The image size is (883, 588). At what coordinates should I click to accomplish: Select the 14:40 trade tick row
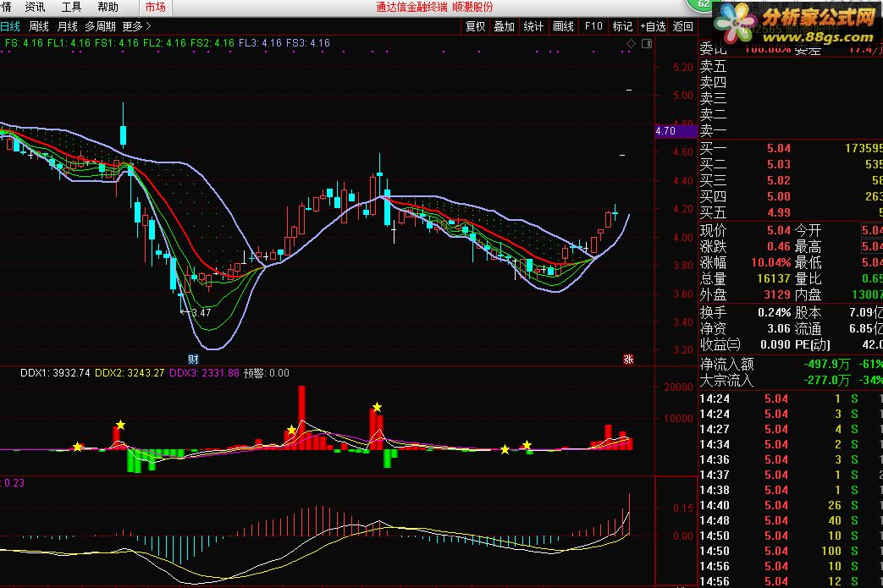791,505
